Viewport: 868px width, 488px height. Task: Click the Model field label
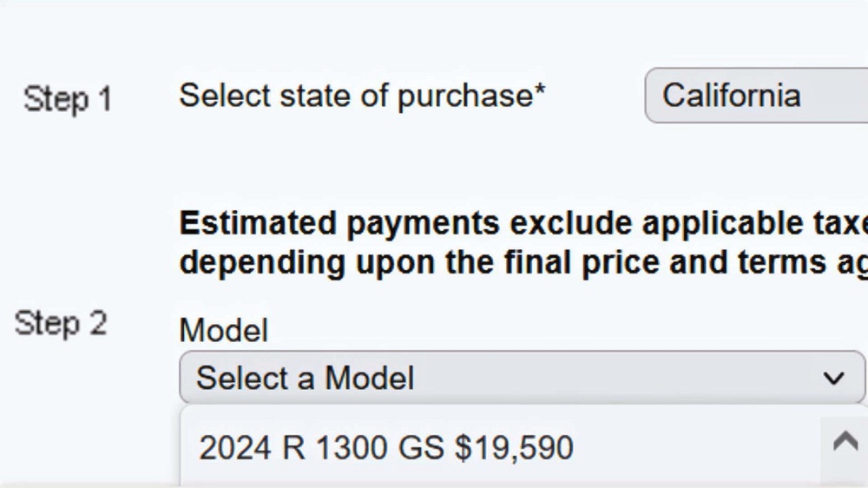[x=223, y=331]
